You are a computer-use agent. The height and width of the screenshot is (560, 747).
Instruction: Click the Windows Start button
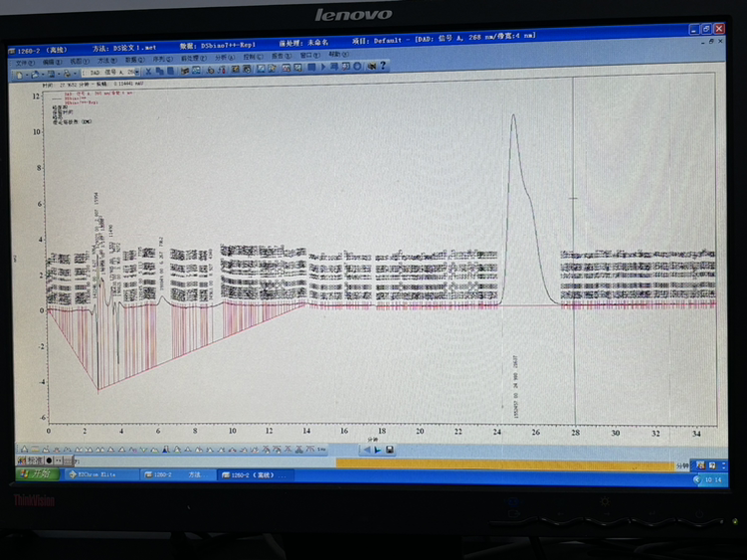point(32,474)
